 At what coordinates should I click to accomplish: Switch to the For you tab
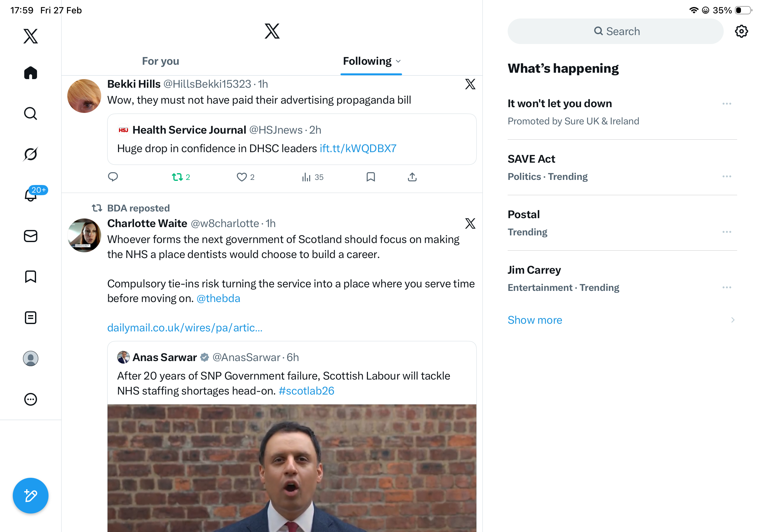pyautogui.click(x=161, y=61)
